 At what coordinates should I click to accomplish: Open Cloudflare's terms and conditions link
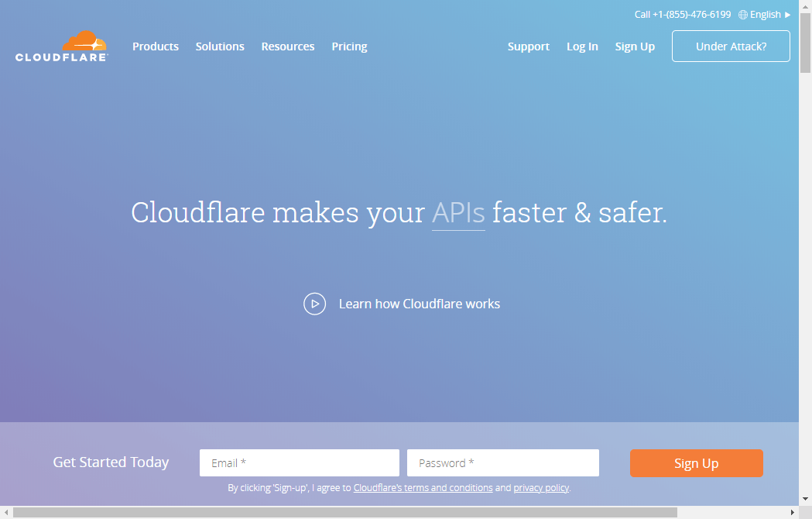(423, 488)
